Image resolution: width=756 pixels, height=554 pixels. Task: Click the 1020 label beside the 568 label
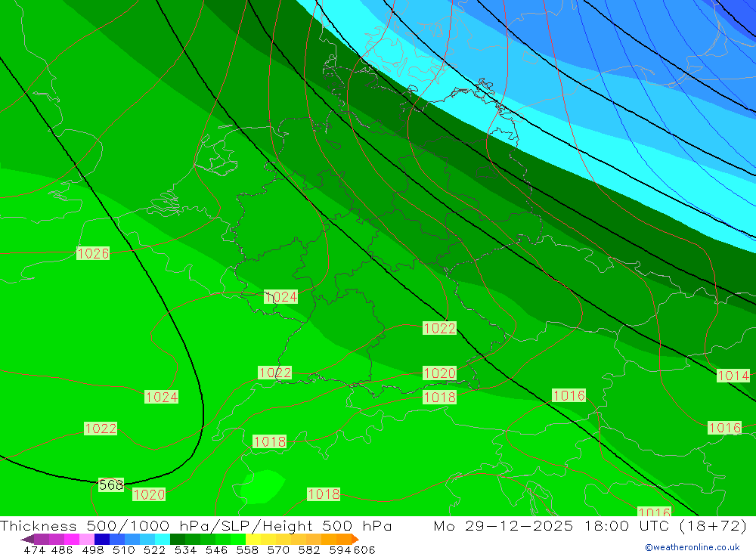[x=149, y=494]
